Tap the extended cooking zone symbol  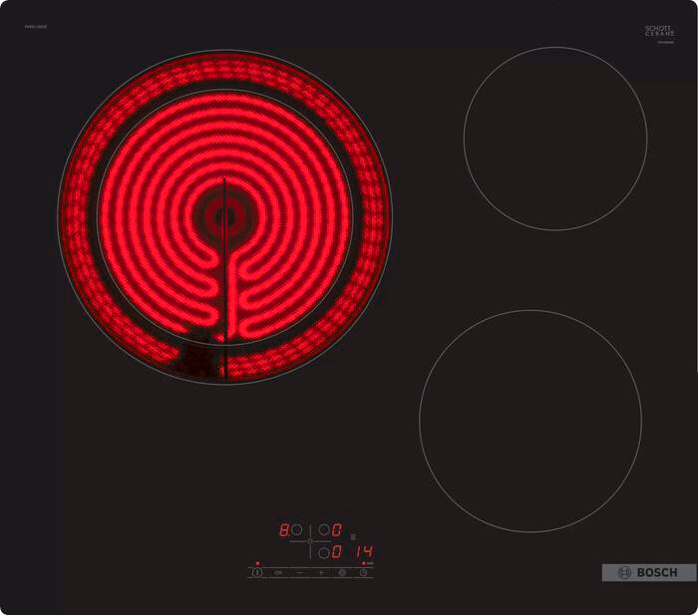[342, 573]
